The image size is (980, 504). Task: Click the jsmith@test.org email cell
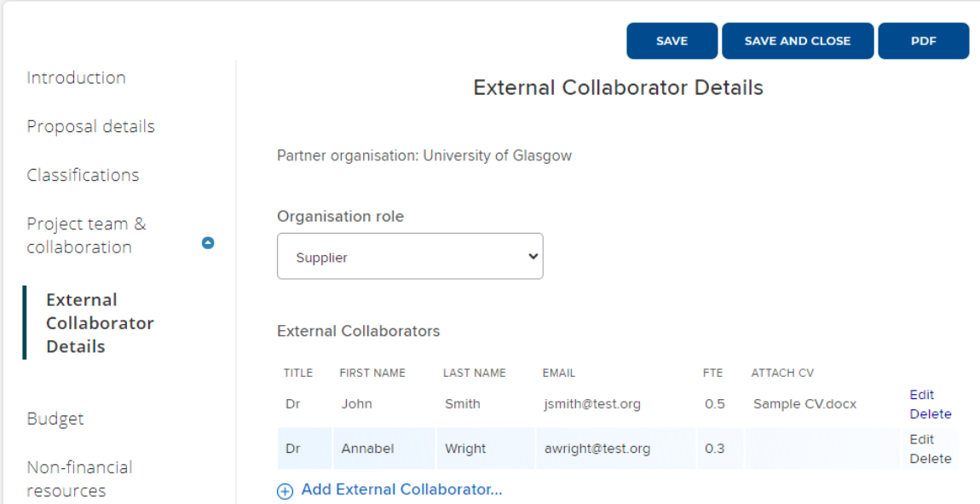[592, 404]
